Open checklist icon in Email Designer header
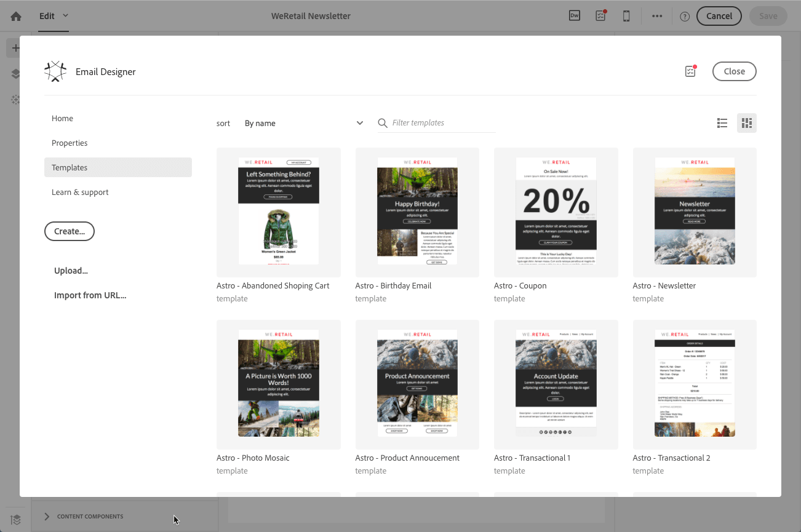The image size is (801, 532). pos(690,71)
